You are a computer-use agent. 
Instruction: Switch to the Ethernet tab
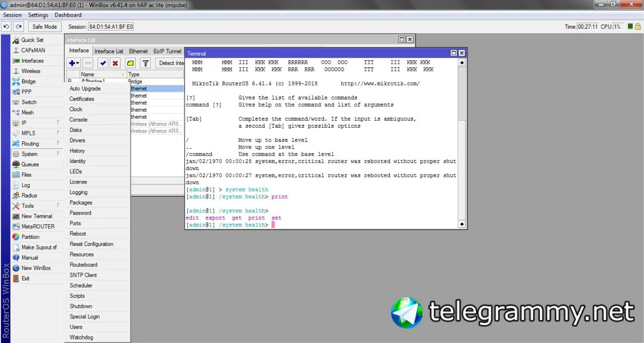138,51
